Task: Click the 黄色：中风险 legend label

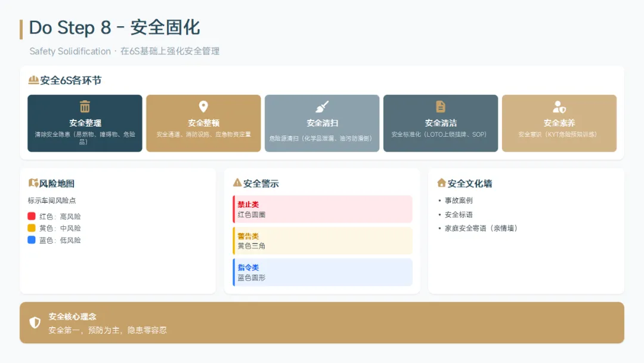Action: (60, 228)
